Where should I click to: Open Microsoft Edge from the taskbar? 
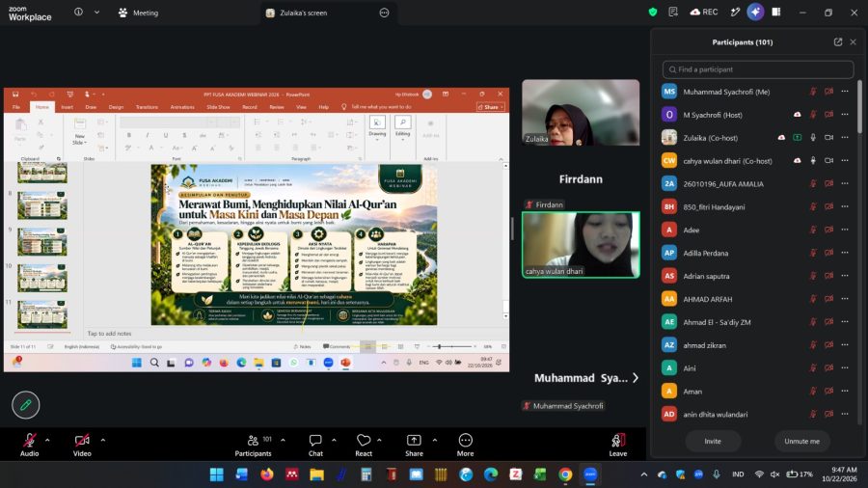point(491,474)
